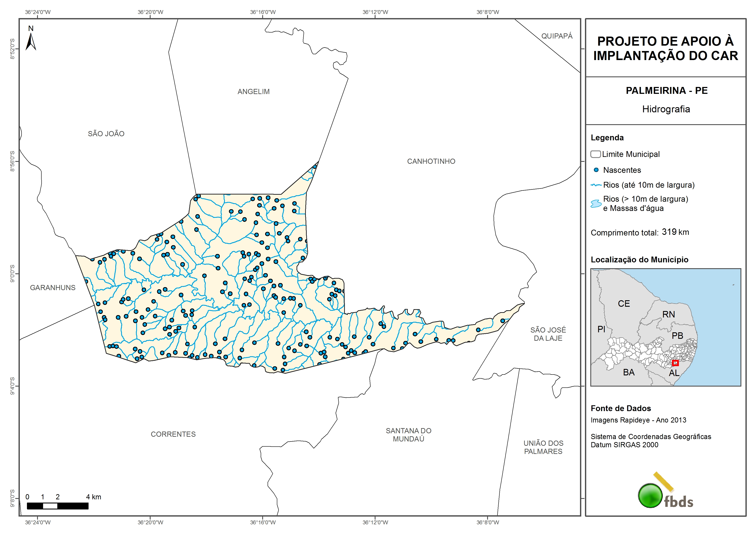Click the water mass polygon legend symbol
The height and width of the screenshot is (534, 756).
coord(596,204)
